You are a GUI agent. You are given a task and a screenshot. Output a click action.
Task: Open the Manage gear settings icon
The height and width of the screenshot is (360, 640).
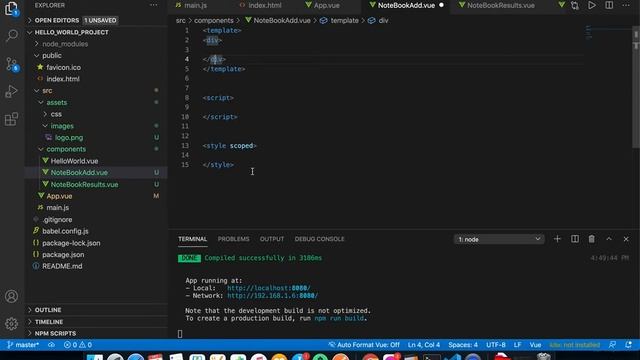(x=11, y=324)
